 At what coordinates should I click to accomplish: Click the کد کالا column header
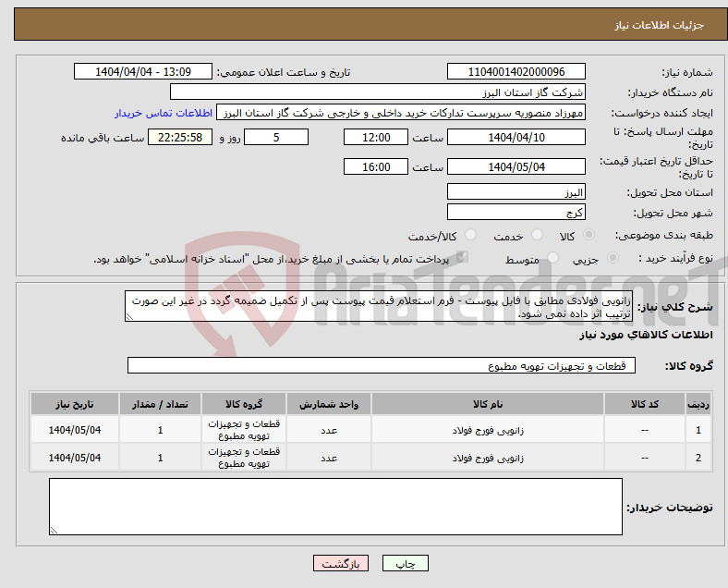[645, 404]
